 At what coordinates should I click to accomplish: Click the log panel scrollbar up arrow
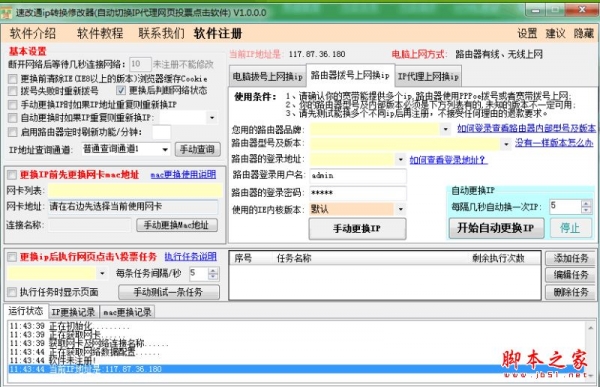coord(591,328)
